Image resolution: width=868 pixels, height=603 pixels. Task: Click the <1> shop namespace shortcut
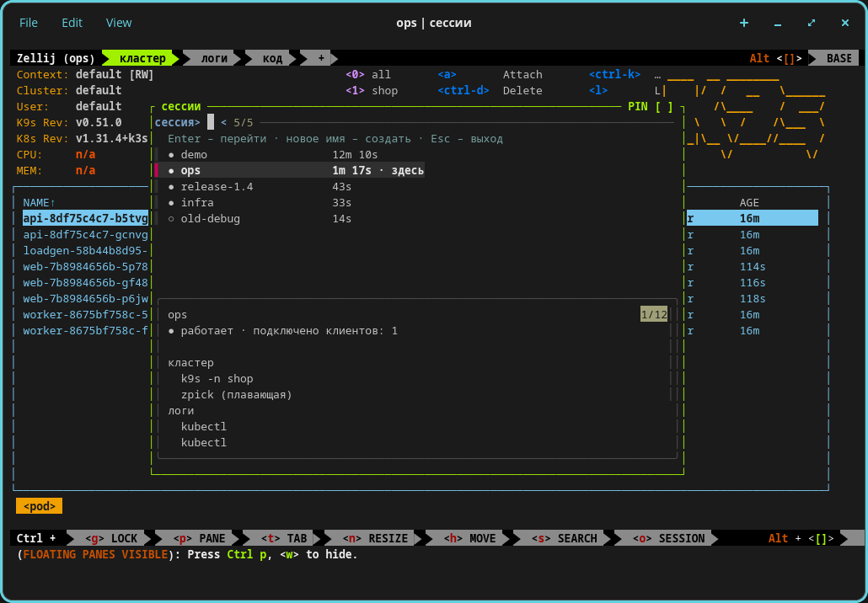372,91
